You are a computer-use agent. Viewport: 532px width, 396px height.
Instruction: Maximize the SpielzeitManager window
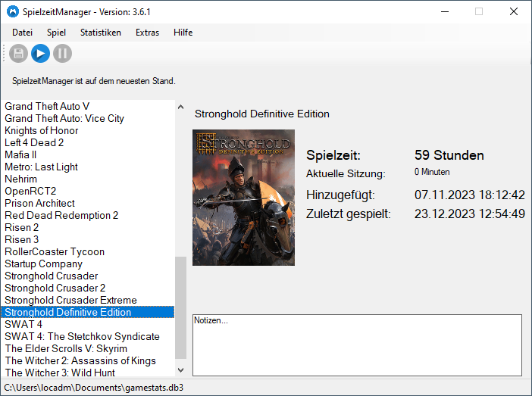pos(479,11)
